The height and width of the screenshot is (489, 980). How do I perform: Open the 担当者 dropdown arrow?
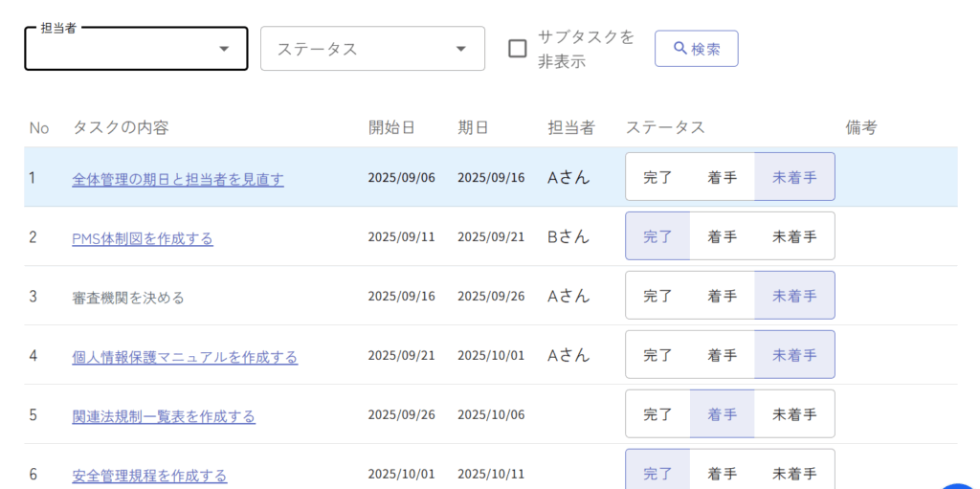pyautogui.click(x=224, y=49)
